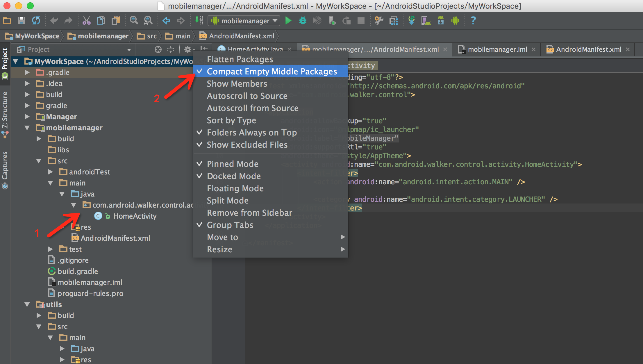643x364 pixels.
Task: Click Scroll from Source target icon
Action: tap(158, 49)
